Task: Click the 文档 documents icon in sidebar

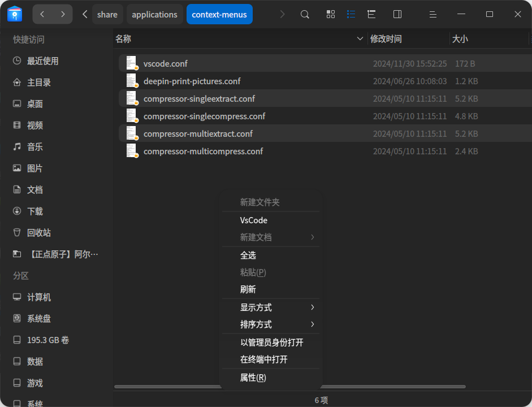Action: (x=16, y=189)
